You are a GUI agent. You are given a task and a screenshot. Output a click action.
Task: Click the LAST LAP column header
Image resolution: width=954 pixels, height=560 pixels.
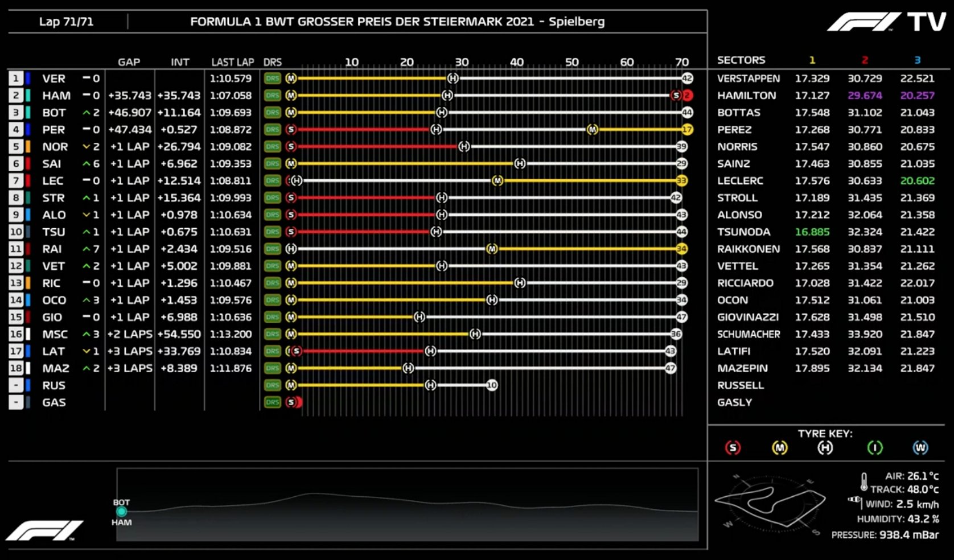tap(232, 62)
